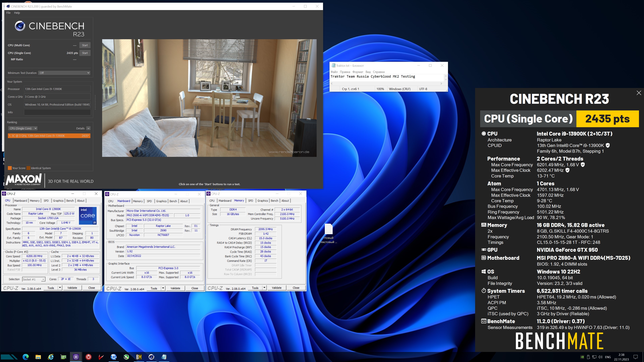Click the safely remove USB tray icon
Viewport: 644px width, 362px height.
click(588, 357)
